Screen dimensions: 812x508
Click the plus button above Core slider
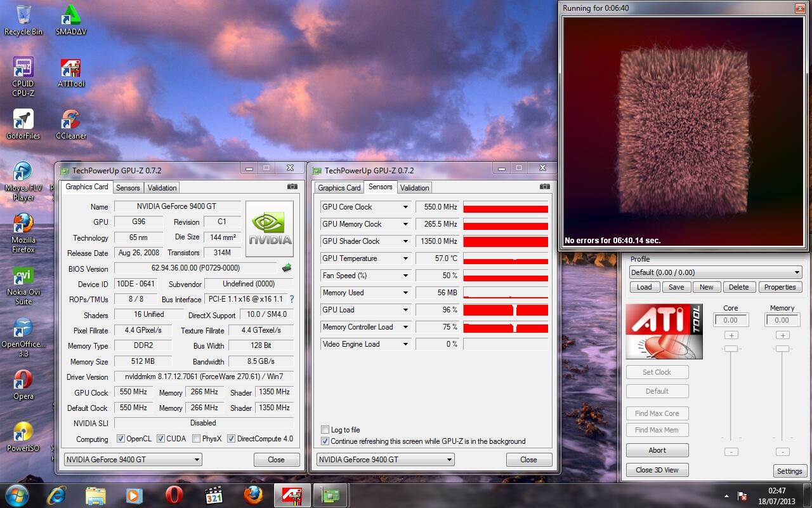(731, 335)
